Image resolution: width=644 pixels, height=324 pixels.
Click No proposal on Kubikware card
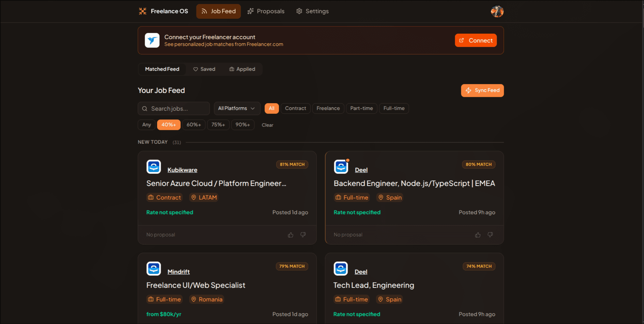161,235
